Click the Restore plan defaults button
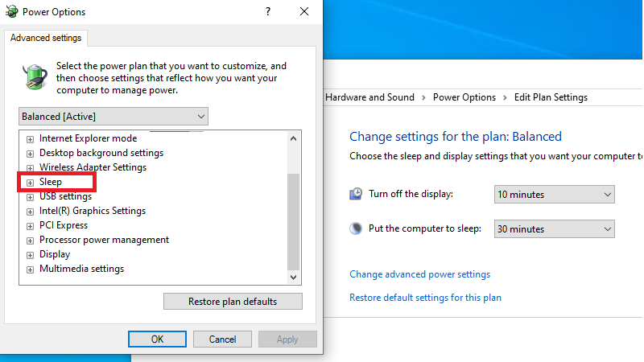 [x=233, y=302]
